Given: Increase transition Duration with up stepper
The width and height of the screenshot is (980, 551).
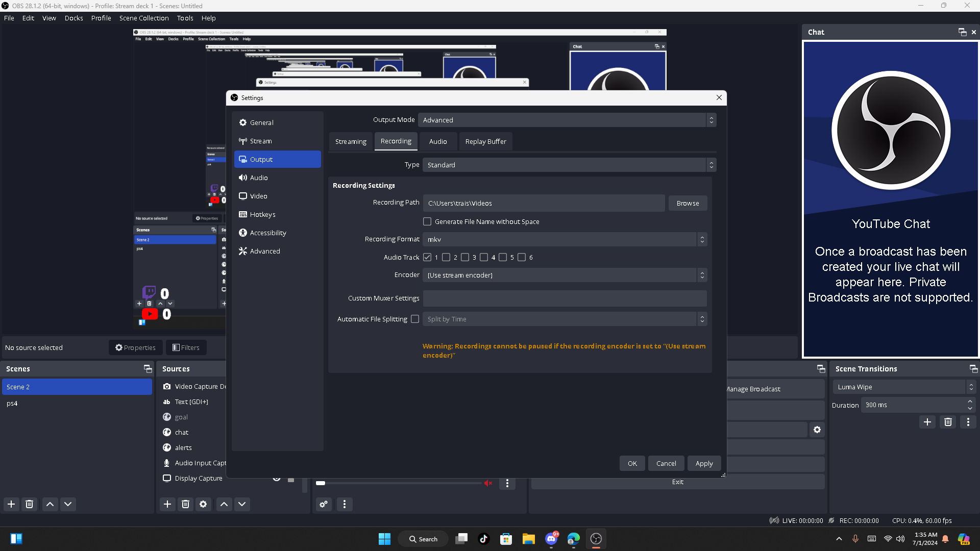Looking at the screenshot, I should click(970, 402).
